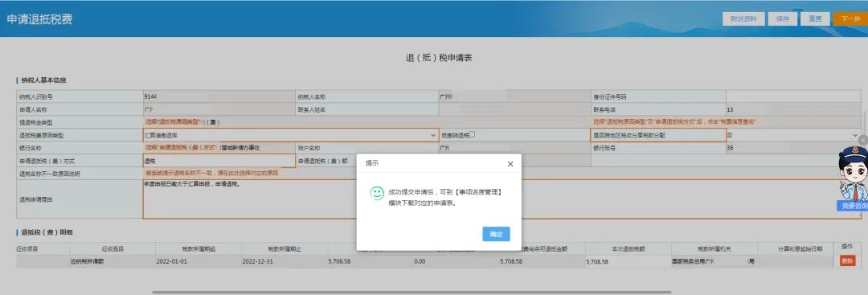Close the 提示 dialog with the X icon
This screenshot has width=868, height=295.
tap(510, 164)
